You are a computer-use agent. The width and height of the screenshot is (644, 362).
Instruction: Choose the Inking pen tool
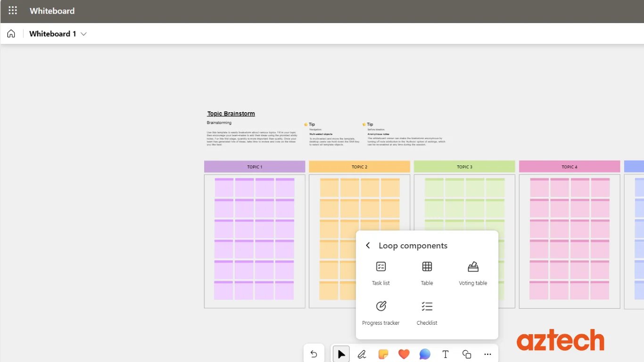tap(362, 354)
